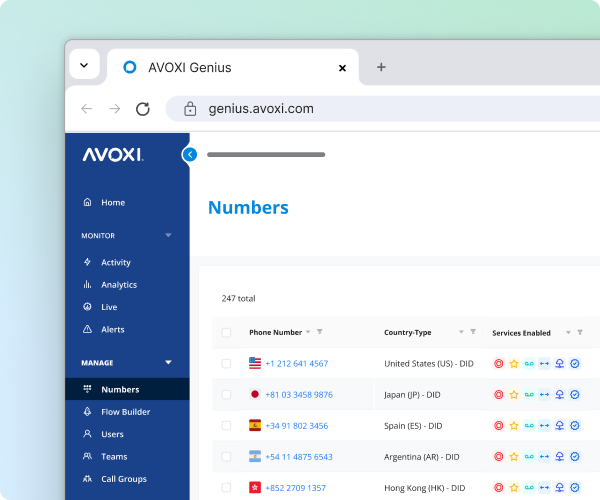Select Users in the Manage menu
Viewport: 600px width, 500px height.
tap(112, 434)
